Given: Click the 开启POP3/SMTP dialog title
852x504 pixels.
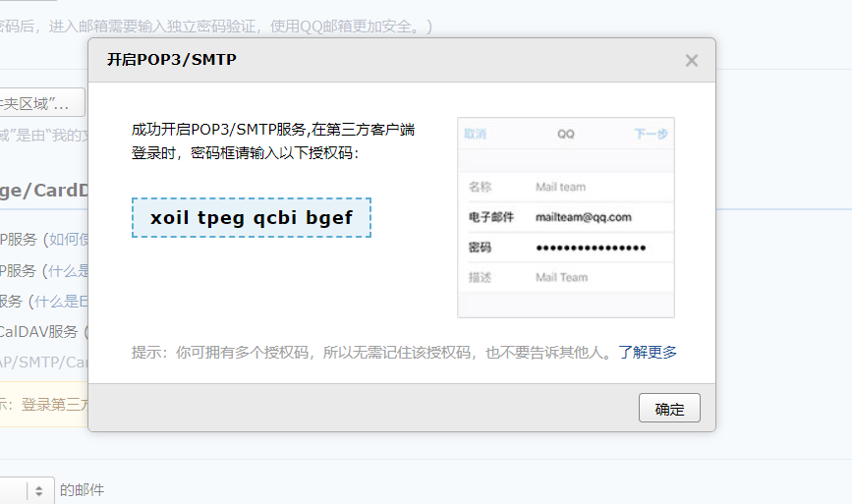Looking at the screenshot, I should (x=172, y=60).
